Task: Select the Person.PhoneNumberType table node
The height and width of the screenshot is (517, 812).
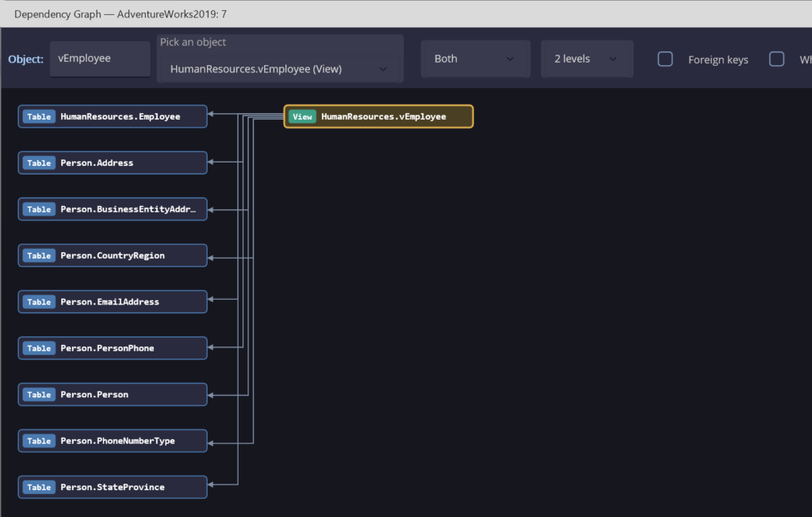Action: (x=113, y=441)
